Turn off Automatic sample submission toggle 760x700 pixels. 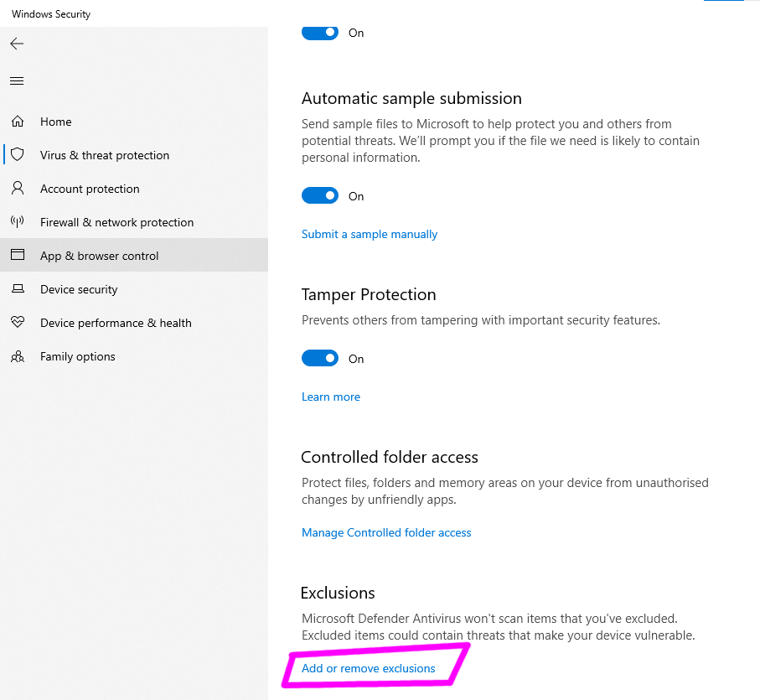coord(319,196)
